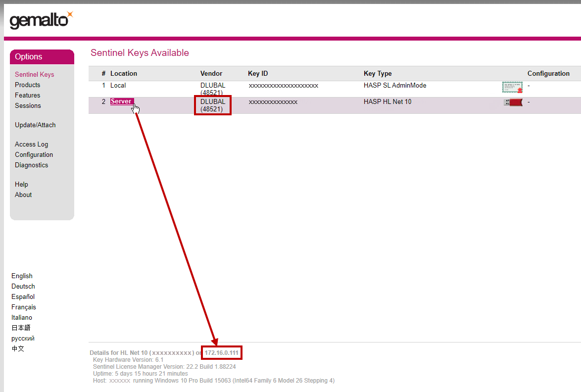581x392 pixels.
Task: Select Sentinel Keys in Options panel
Action: [x=34, y=74]
